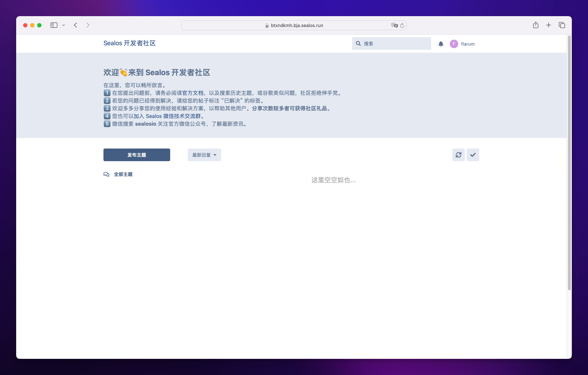Click the 搜索 search field
The height and width of the screenshot is (375, 588).
[391, 44]
